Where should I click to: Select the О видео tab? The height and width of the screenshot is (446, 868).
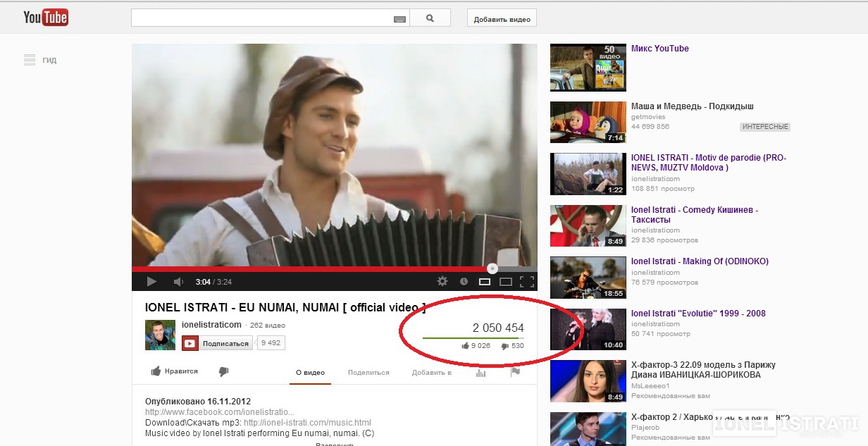tap(310, 373)
